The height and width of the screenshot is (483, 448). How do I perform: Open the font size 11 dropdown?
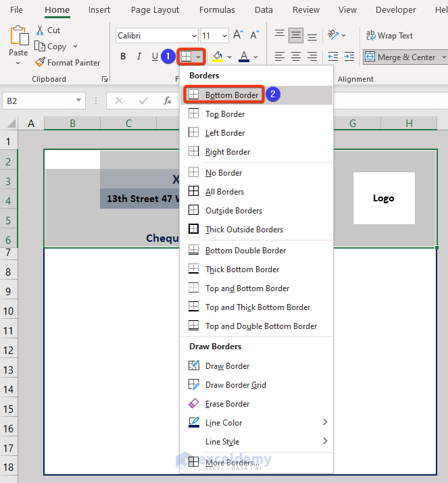224,36
